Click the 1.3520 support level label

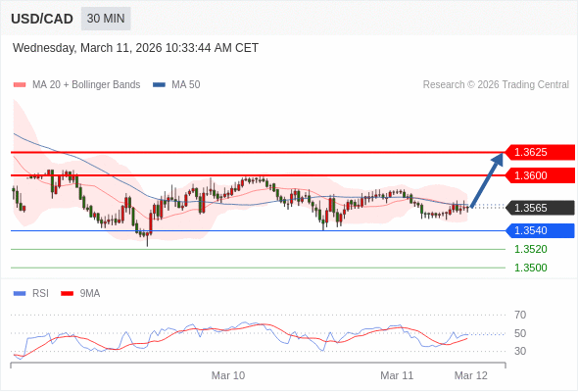[x=531, y=249]
